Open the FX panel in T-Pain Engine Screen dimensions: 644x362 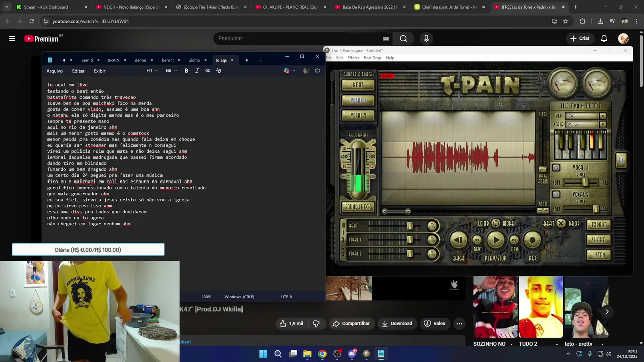[x=621, y=160]
